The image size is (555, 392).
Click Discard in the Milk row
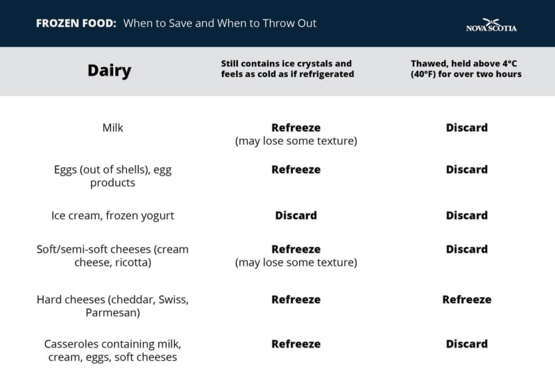pyautogui.click(x=466, y=128)
